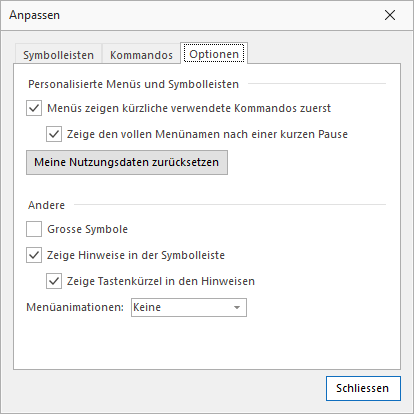Viewport: 414px width, 414px height.
Task: Uncheck 'Zeige Tastenkürzel in den Hinweisen' box
Action: click(54, 281)
